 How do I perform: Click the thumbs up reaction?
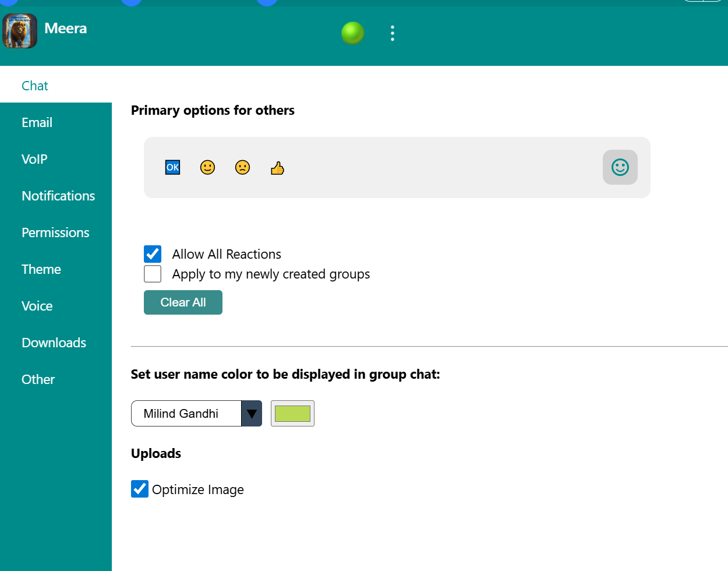(x=277, y=167)
